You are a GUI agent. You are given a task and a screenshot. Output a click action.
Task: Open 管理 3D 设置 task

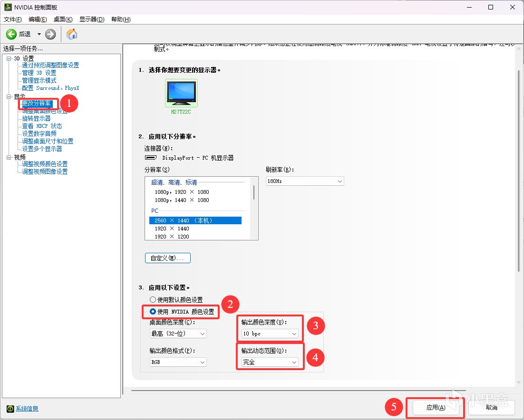[39, 73]
